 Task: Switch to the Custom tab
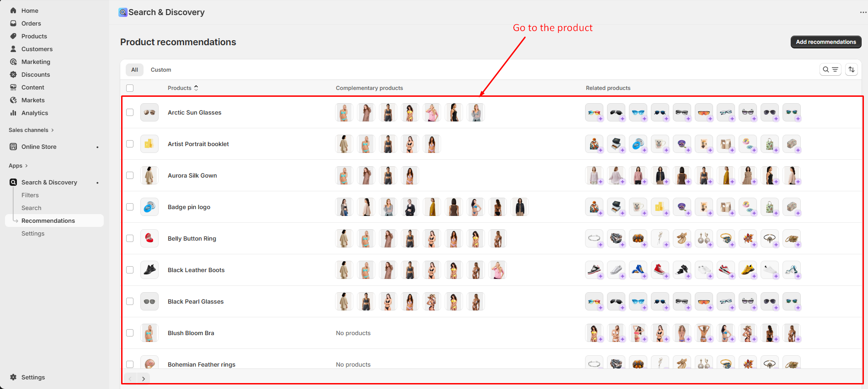point(161,70)
